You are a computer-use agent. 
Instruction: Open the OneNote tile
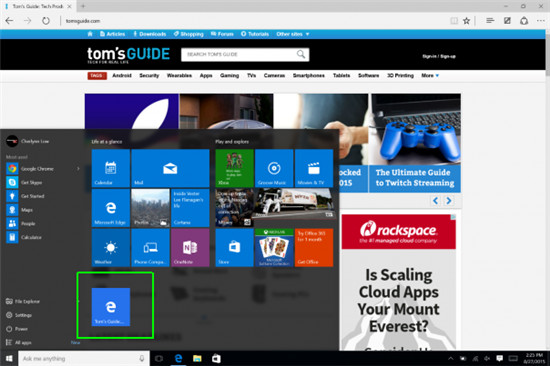190,248
